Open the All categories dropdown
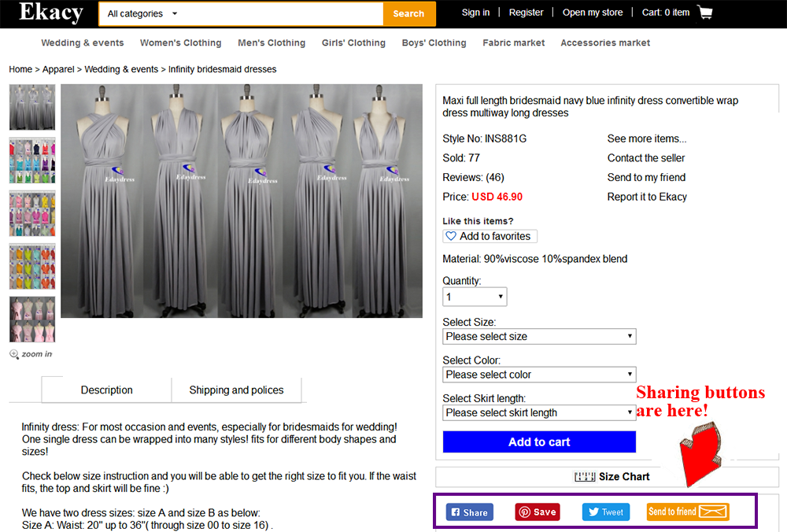 pyautogui.click(x=142, y=13)
